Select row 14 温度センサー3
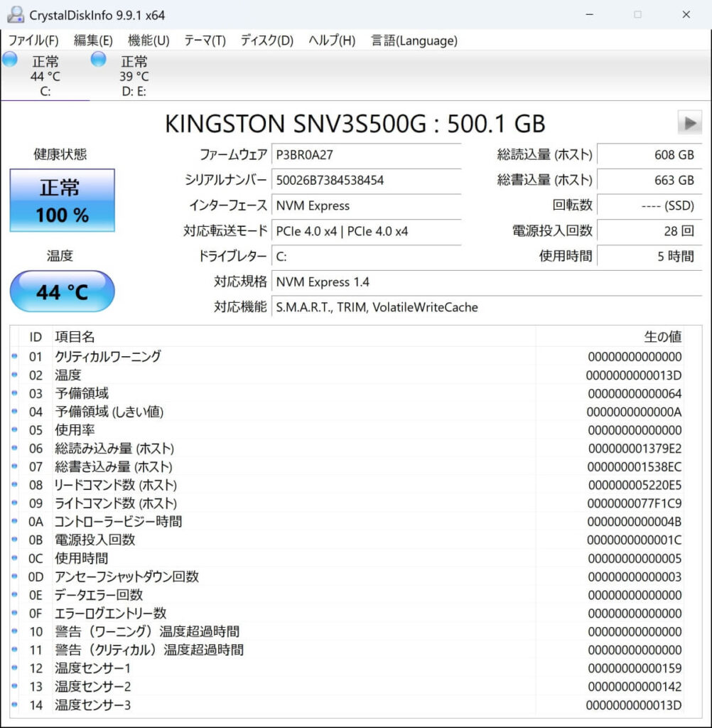Viewport: 712px width, 728px height. [x=347, y=705]
